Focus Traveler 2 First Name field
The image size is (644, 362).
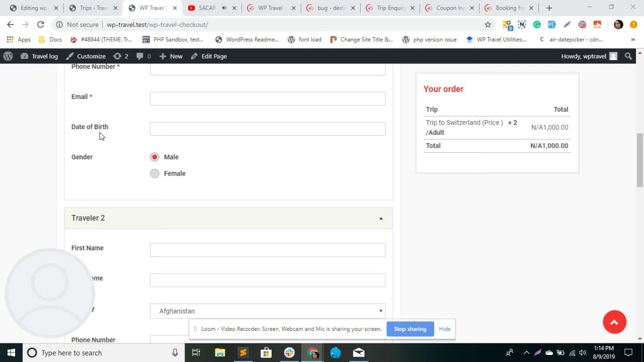click(268, 250)
